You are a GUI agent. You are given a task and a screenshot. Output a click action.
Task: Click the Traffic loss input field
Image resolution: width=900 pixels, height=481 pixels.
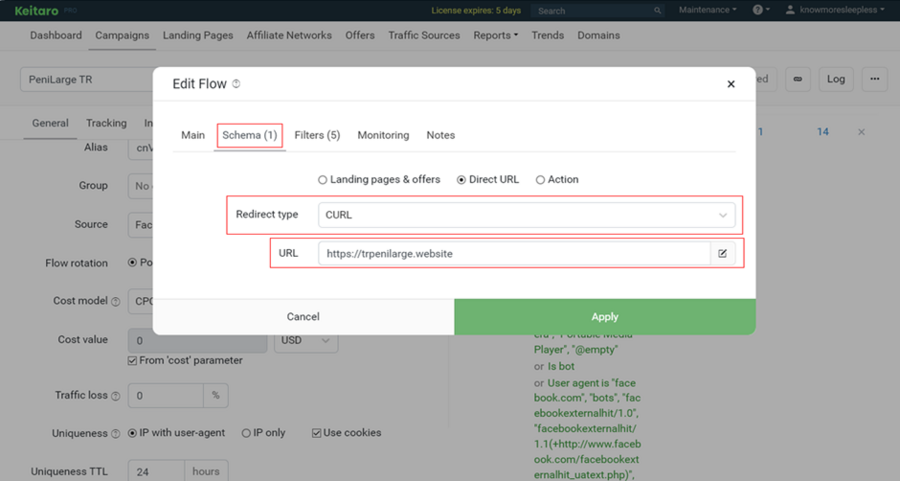166,395
